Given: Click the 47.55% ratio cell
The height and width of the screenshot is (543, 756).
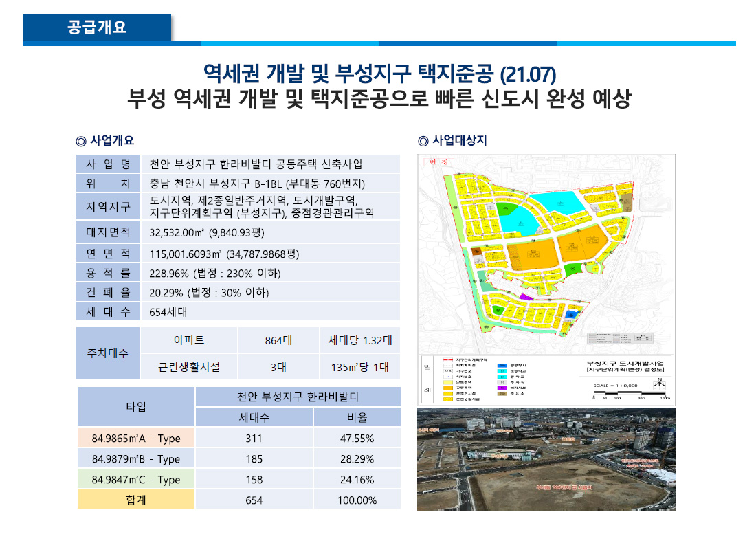Looking at the screenshot, I should coord(357,438).
